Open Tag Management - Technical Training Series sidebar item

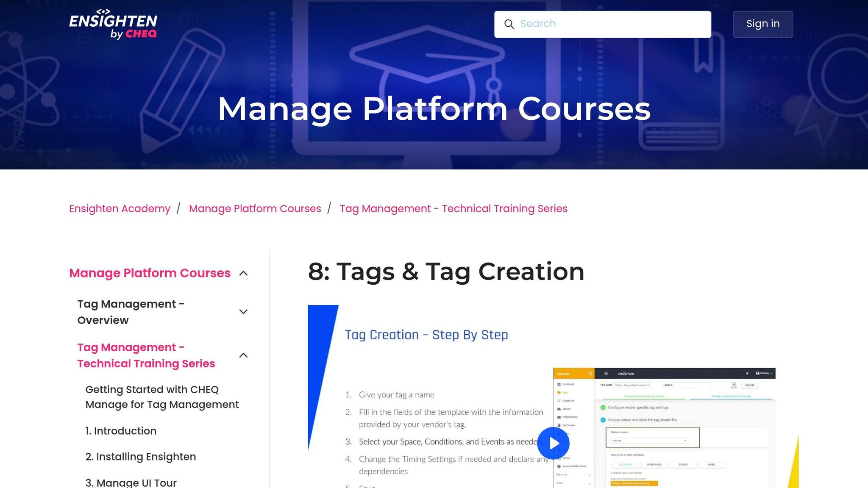pyautogui.click(x=146, y=355)
